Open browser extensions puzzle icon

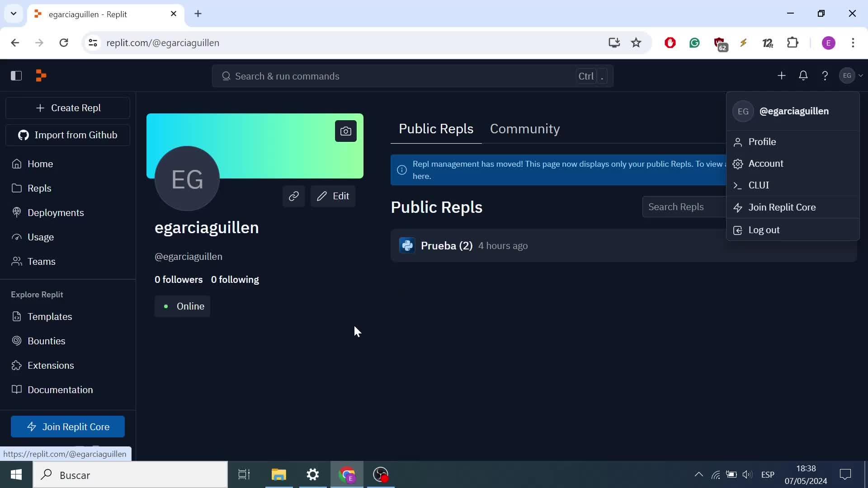coord(793,43)
